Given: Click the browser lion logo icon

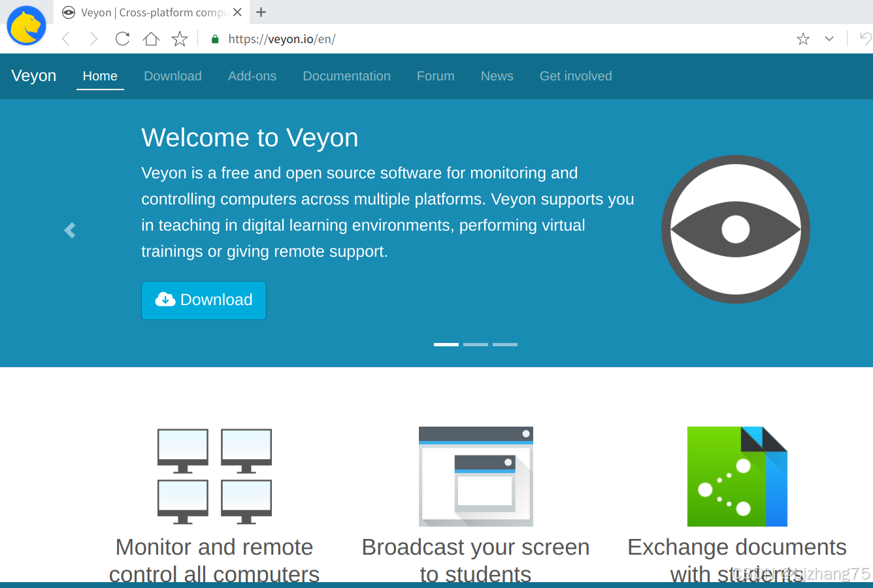Looking at the screenshot, I should [26, 25].
